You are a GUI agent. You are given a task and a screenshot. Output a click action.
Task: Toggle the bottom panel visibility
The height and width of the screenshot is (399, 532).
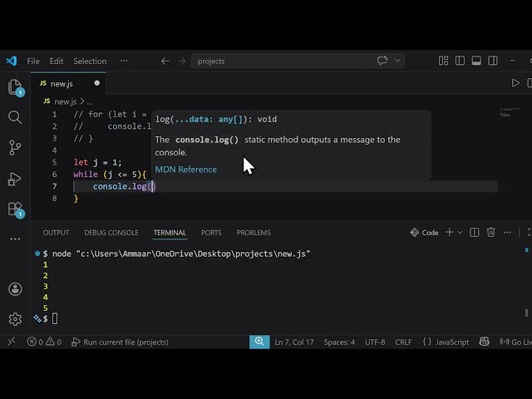tap(476, 61)
